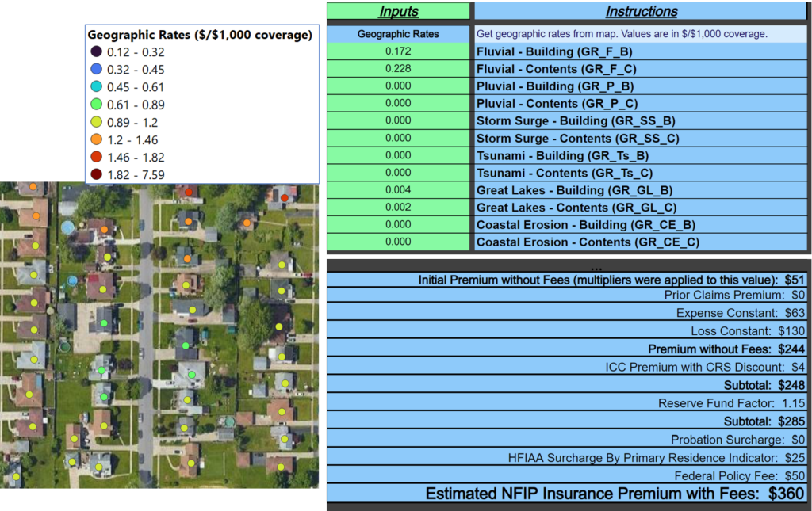Select the 1.46 - 1.82 legend dot
The image size is (812, 511).
(96, 156)
